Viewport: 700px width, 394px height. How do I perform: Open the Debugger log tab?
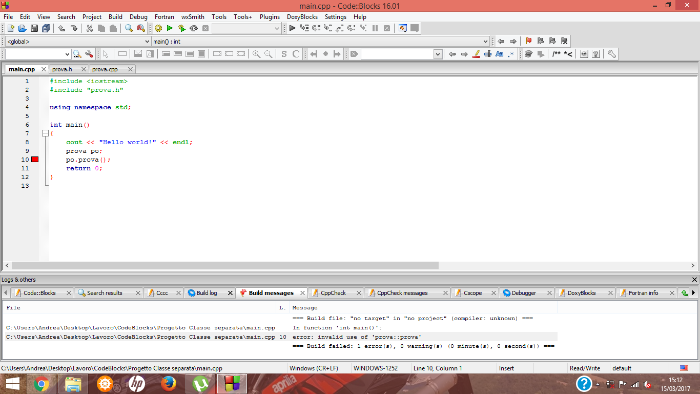(524, 293)
